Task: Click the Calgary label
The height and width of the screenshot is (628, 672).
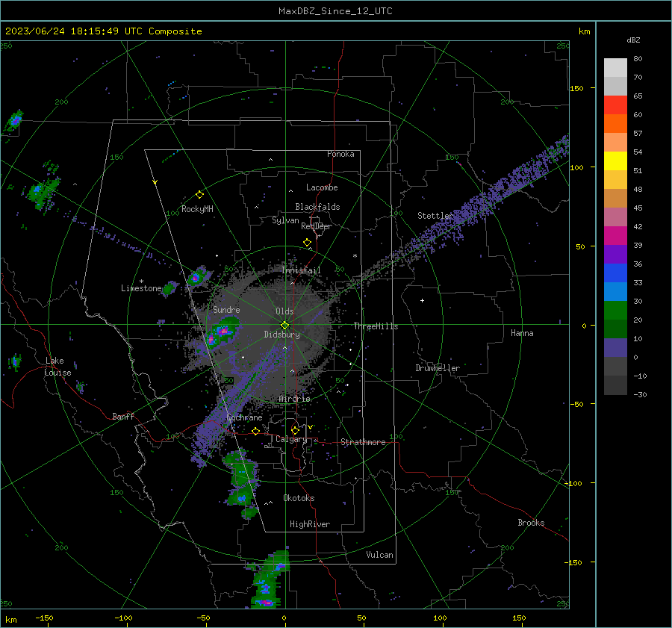Action: 291,439
